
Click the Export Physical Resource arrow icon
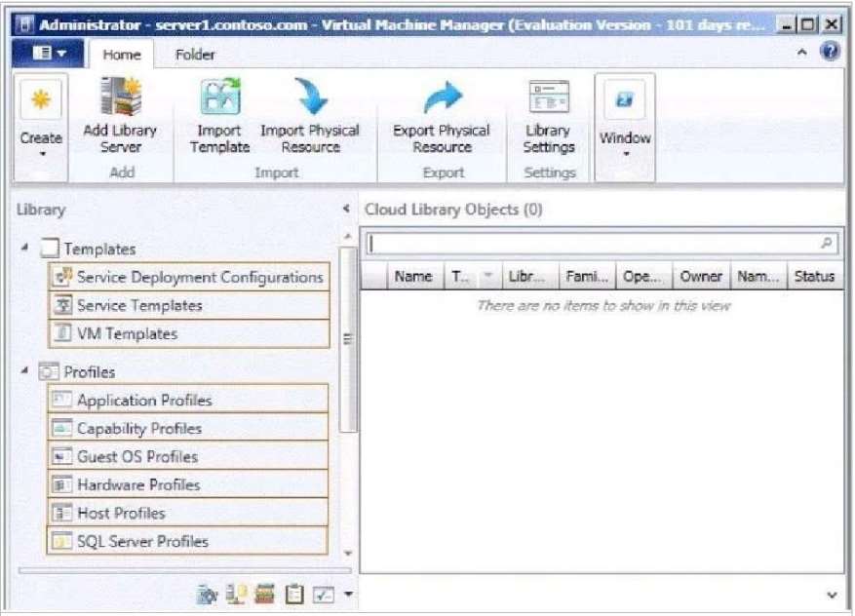443,96
